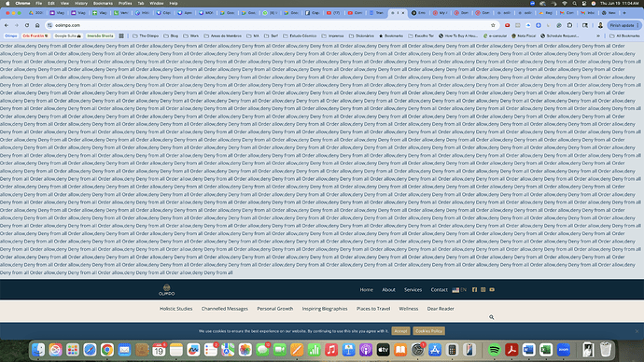
Task: Open the File menu in menu bar
Action: coord(38,4)
